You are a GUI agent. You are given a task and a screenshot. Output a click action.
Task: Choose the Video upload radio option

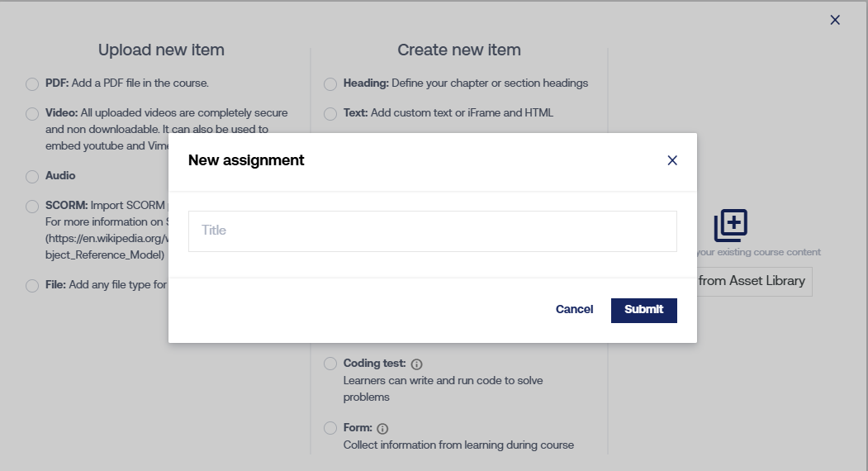click(x=32, y=113)
